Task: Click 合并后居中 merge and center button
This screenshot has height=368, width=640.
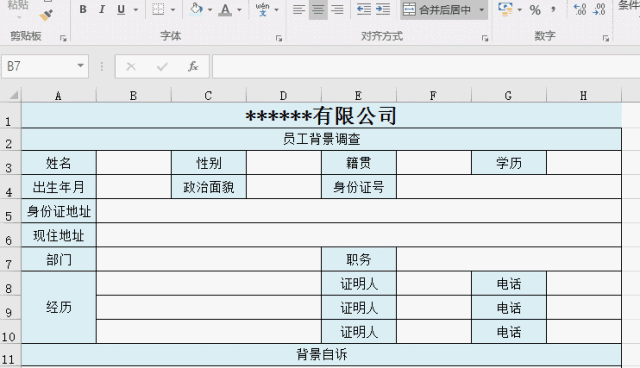Action: pyautogui.click(x=437, y=9)
